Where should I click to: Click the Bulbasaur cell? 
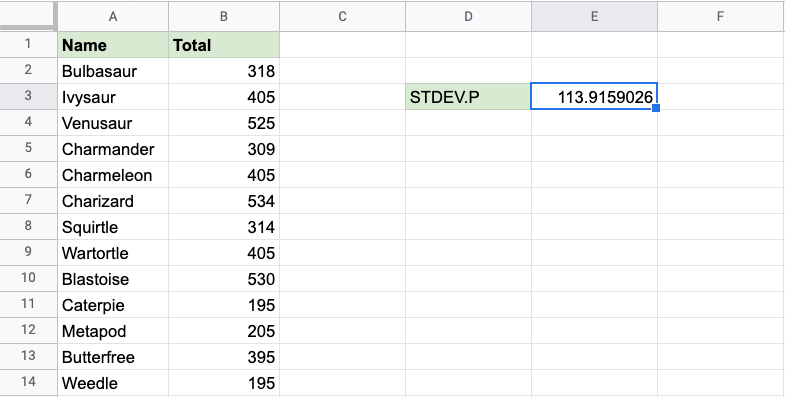113,71
